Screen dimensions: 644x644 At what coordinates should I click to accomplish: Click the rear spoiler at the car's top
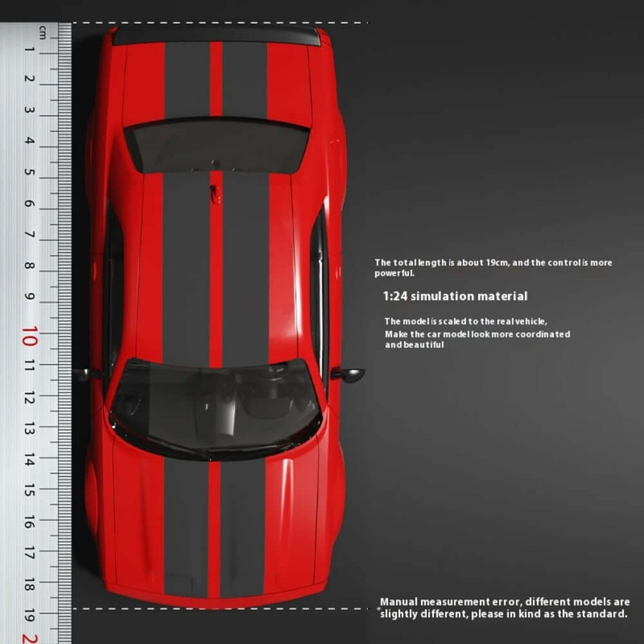tap(216, 35)
